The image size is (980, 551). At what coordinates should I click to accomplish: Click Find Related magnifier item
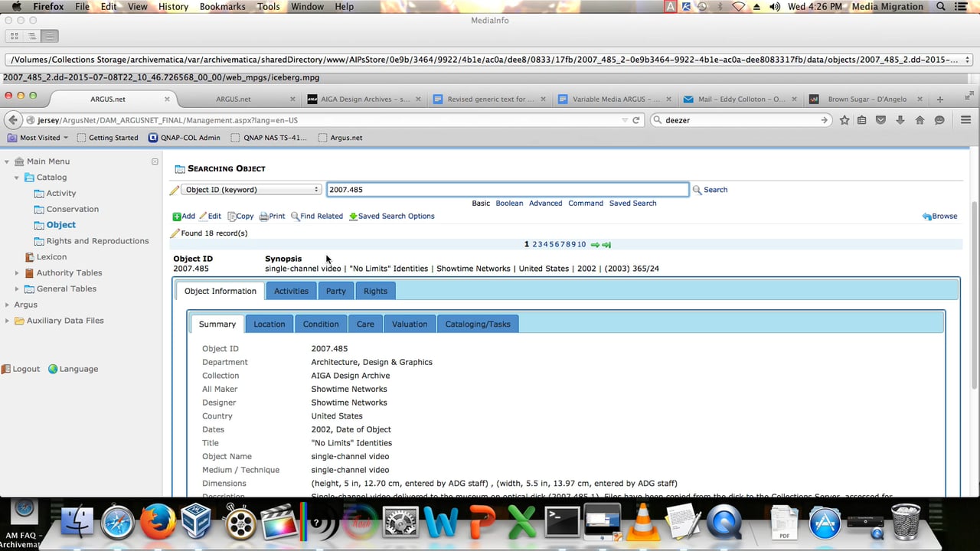click(317, 217)
